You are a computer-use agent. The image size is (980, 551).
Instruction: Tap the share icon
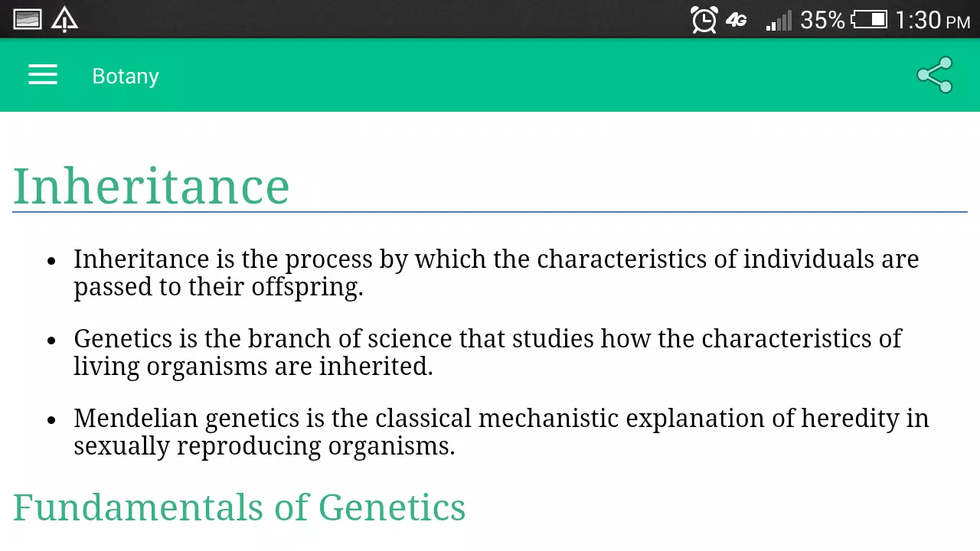(x=935, y=75)
